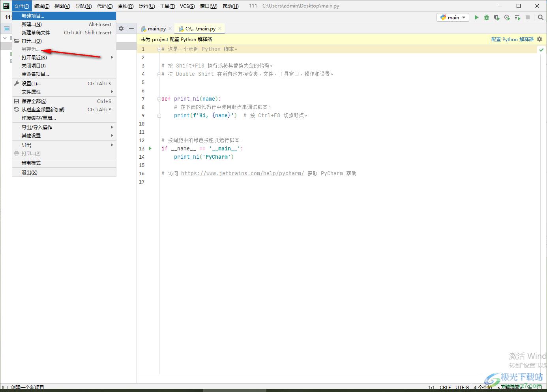This screenshot has width=547, height=392.
Task: Click 保存全部(S) with disk icon
Action: (x=64, y=101)
